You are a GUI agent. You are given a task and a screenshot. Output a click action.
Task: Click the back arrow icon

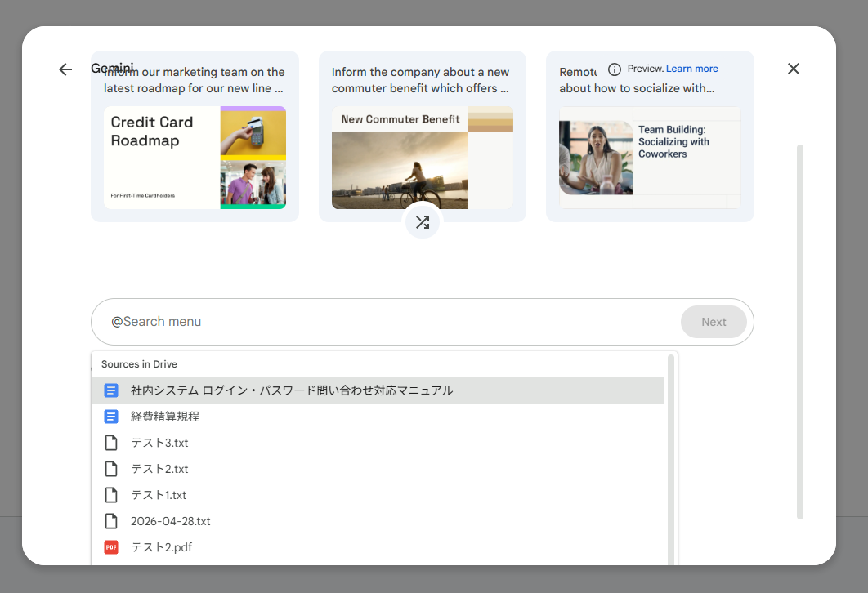coord(65,69)
